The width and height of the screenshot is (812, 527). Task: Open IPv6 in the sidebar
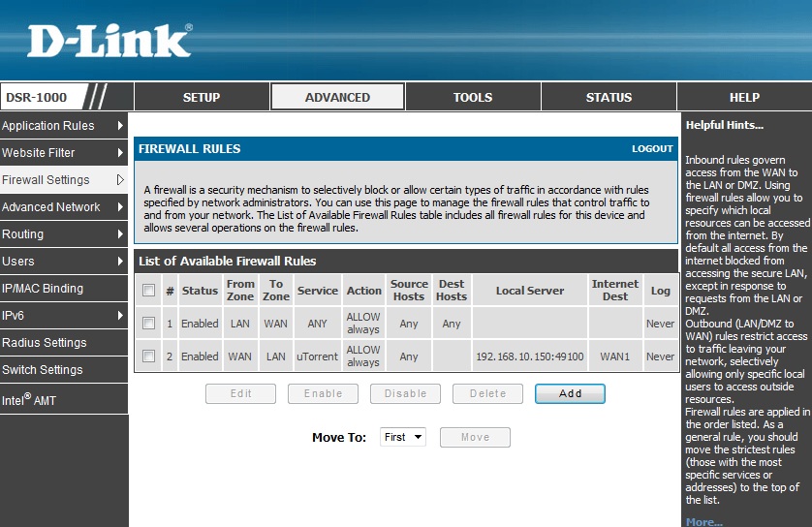coord(64,315)
